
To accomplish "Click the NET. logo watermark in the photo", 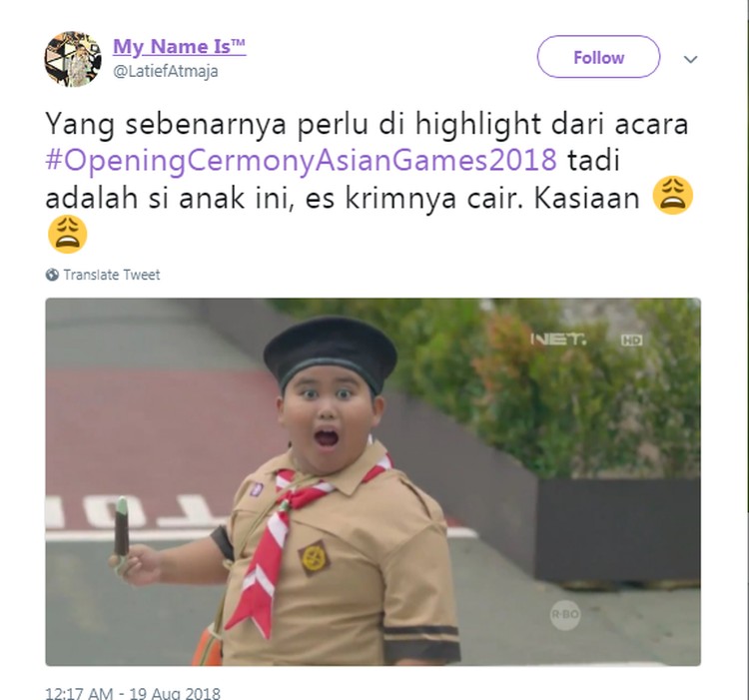I will click(x=558, y=340).
